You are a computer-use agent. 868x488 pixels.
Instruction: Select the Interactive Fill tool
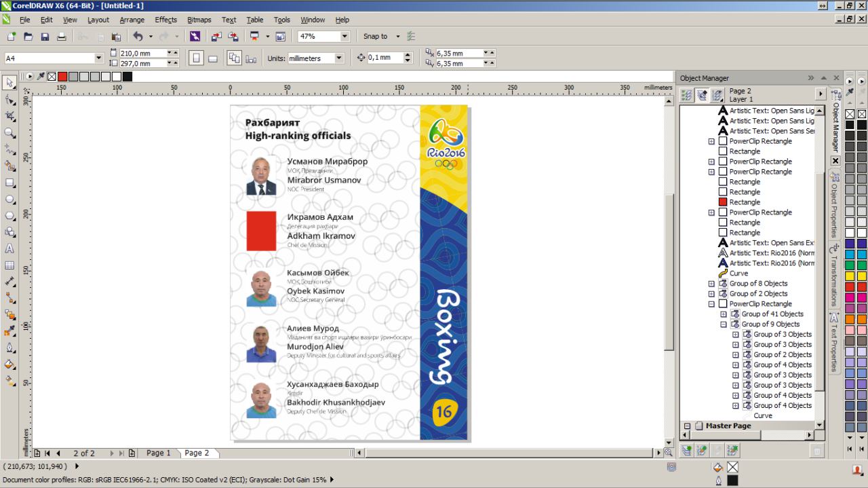10,381
